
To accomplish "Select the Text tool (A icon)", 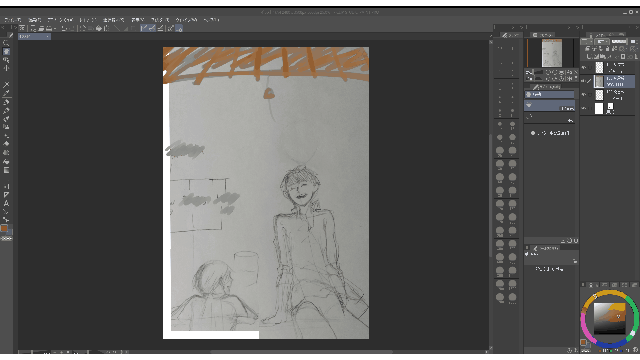I will [6, 203].
